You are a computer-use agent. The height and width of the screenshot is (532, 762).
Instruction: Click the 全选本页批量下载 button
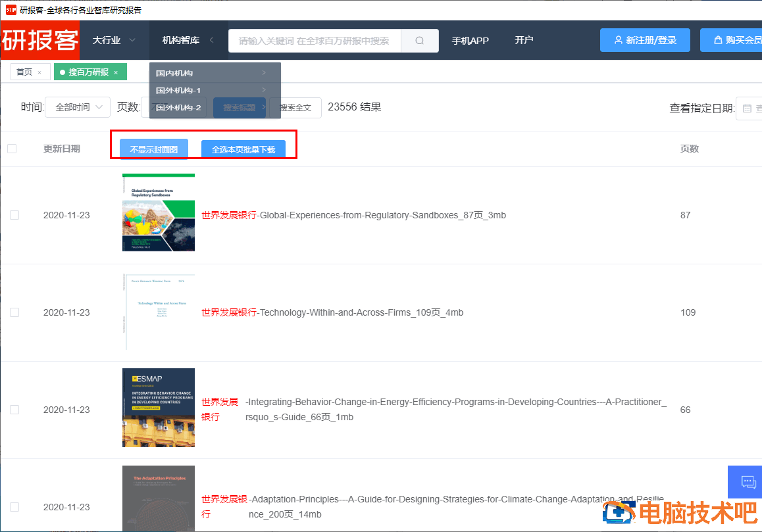(x=243, y=150)
